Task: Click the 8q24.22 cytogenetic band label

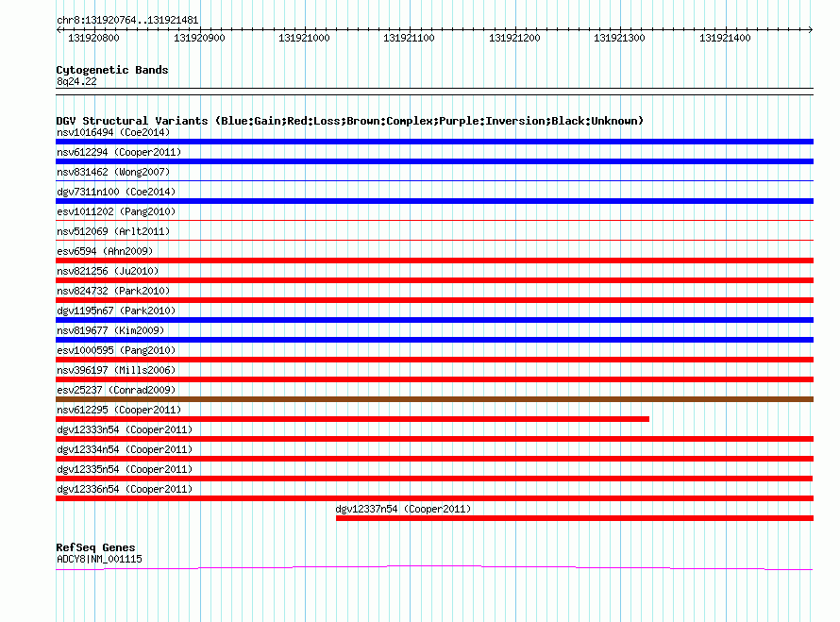Action: 76,81
